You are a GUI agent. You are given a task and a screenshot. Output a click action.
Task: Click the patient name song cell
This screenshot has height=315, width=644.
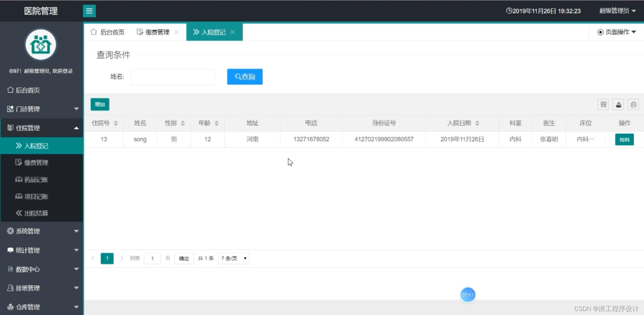[x=140, y=139]
